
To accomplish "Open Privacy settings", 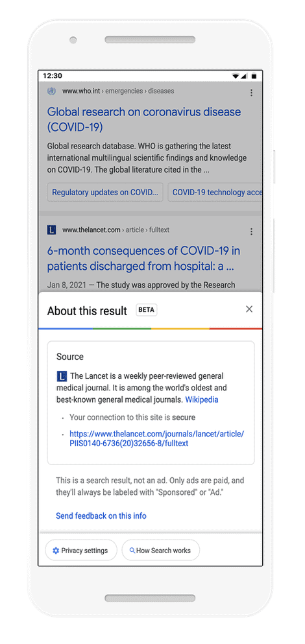I will click(x=81, y=551).
